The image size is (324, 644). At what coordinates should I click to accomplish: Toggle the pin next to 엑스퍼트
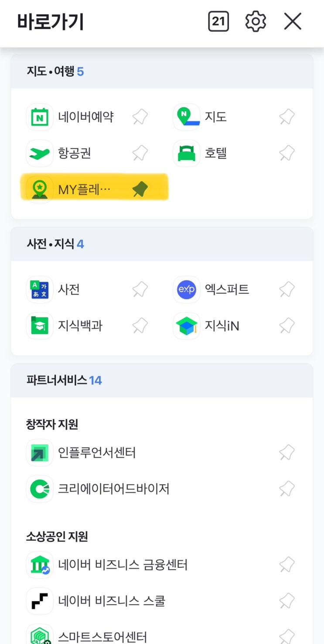(287, 290)
